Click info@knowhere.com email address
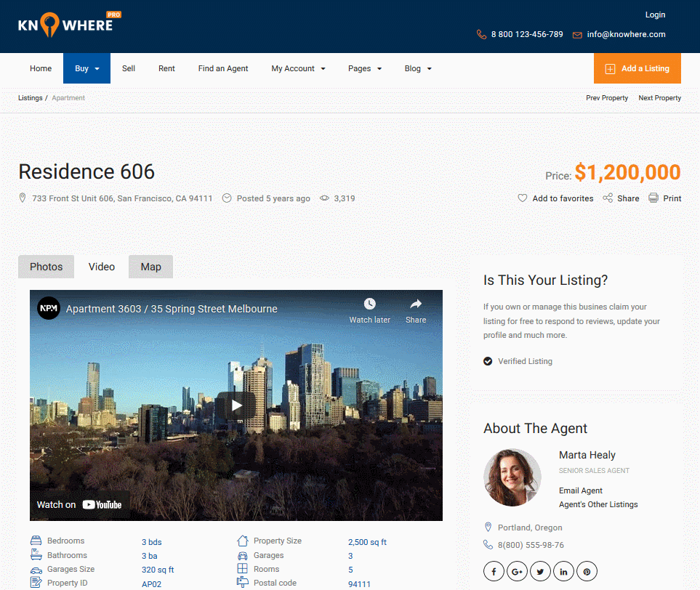This screenshot has height=590, width=700. coord(626,34)
